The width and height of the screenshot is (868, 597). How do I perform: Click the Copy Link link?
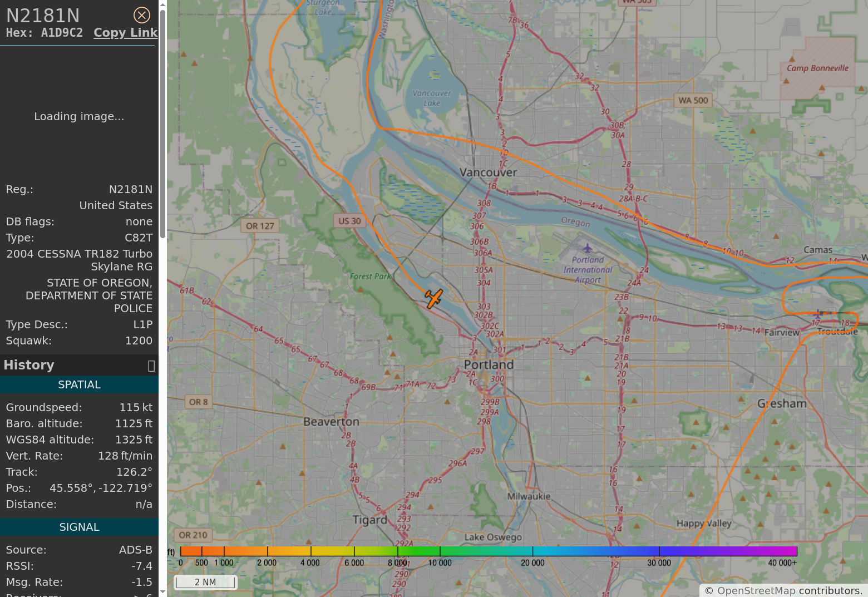(x=125, y=33)
